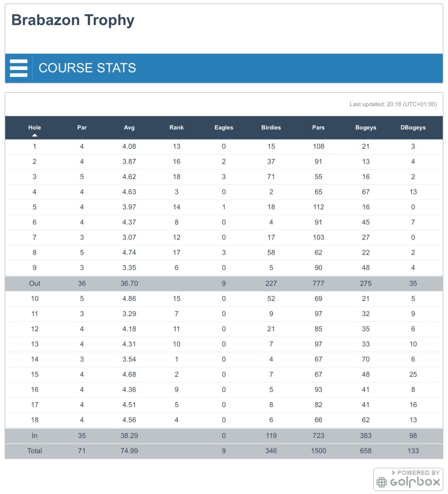Screen dimensions: 448x494
Task: Click the Golfbox logo
Action: [408, 479]
